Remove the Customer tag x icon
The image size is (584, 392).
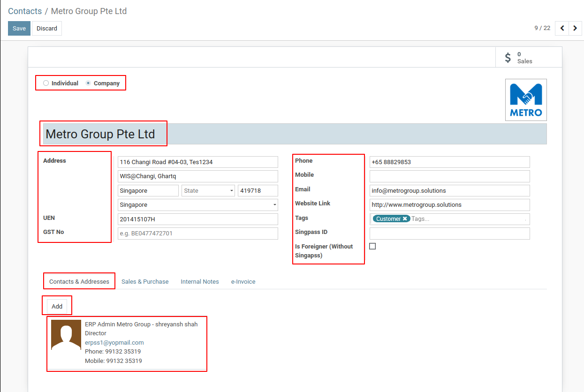pyautogui.click(x=405, y=219)
